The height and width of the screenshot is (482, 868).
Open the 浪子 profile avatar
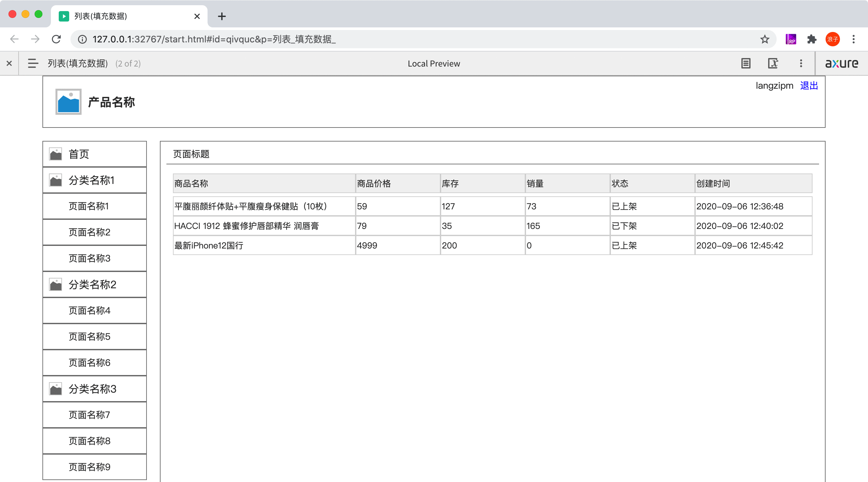pos(832,39)
